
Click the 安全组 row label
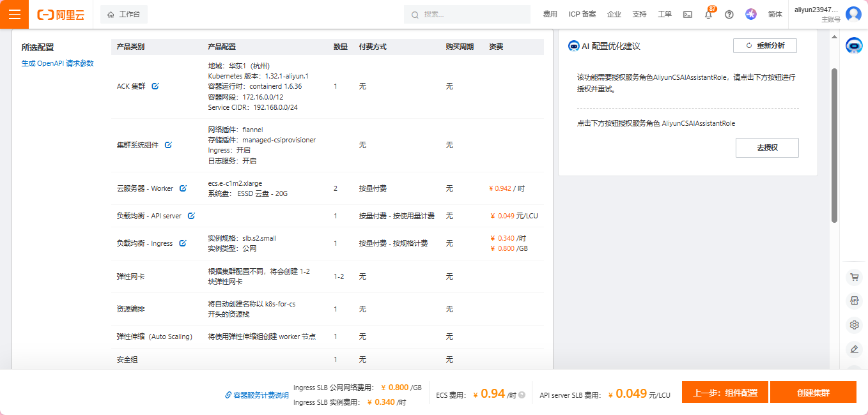(x=127, y=359)
